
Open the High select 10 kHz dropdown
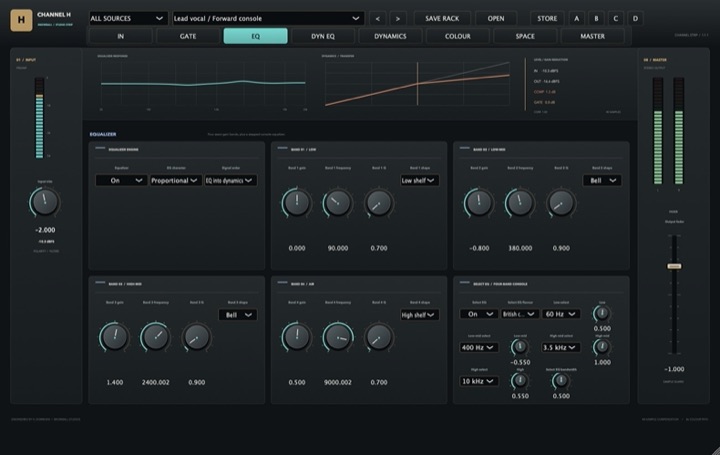[479, 381]
